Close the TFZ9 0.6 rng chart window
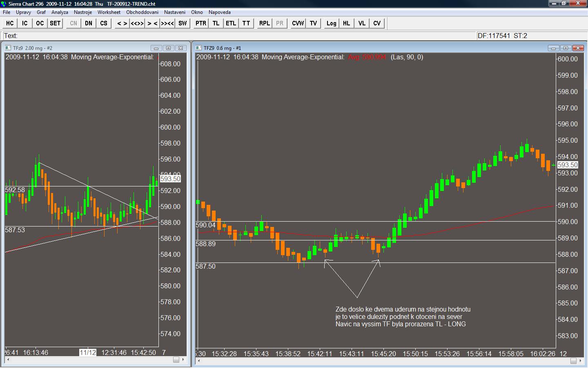The image size is (588, 368). point(578,48)
